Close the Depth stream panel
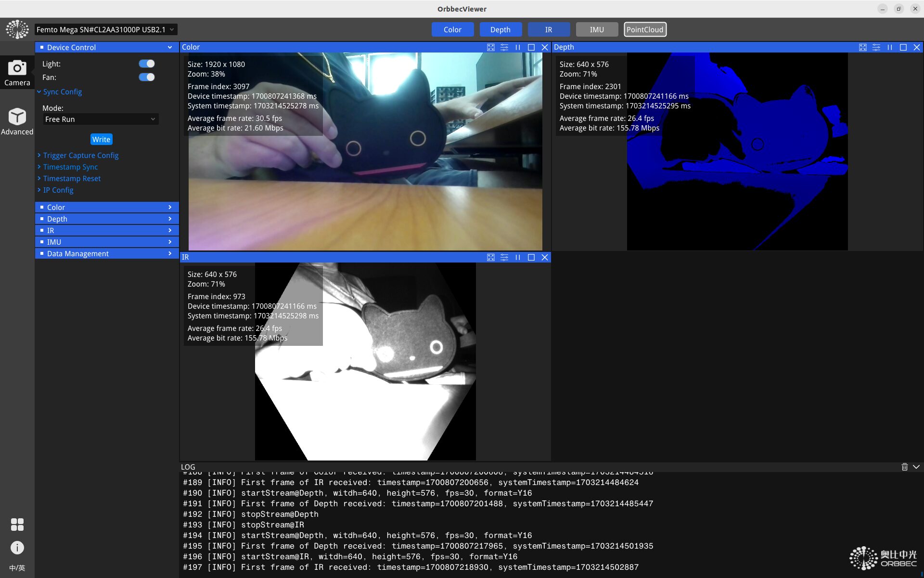The height and width of the screenshot is (578, 924). (x=917, y=47)
